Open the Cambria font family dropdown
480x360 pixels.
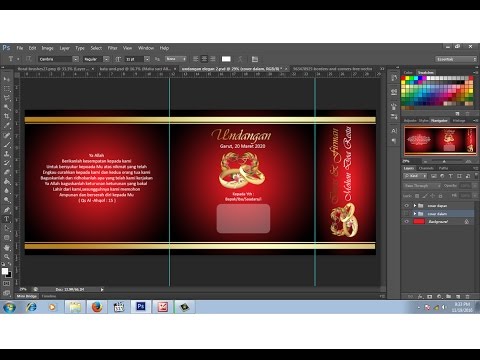point(76,59)
